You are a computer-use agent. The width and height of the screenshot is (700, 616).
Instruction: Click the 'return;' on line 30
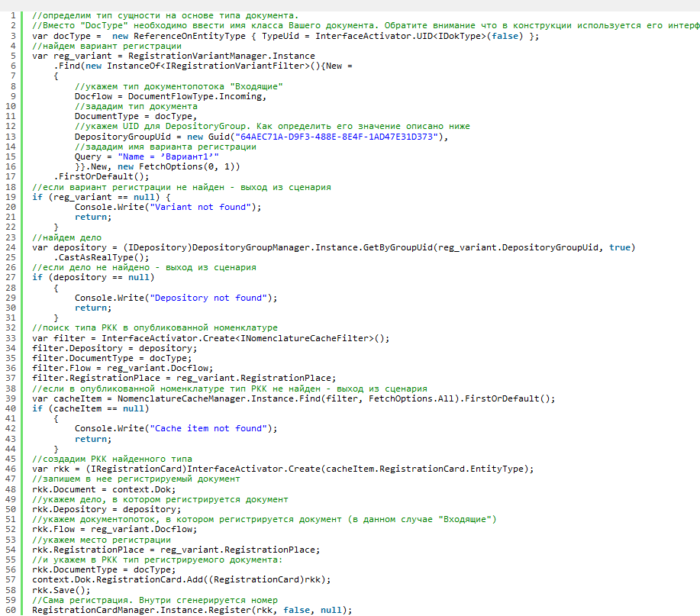[93, 308]
